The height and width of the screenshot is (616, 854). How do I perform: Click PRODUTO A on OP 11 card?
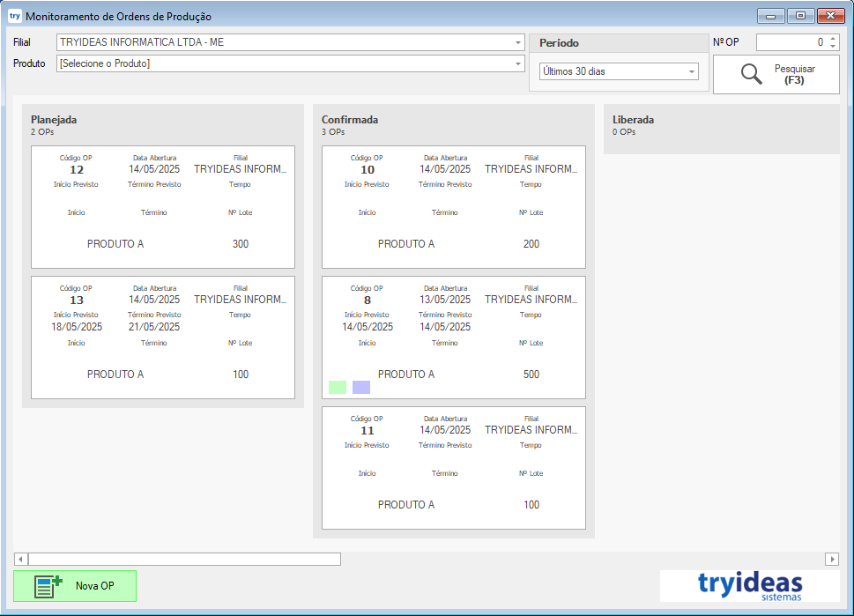406,505
